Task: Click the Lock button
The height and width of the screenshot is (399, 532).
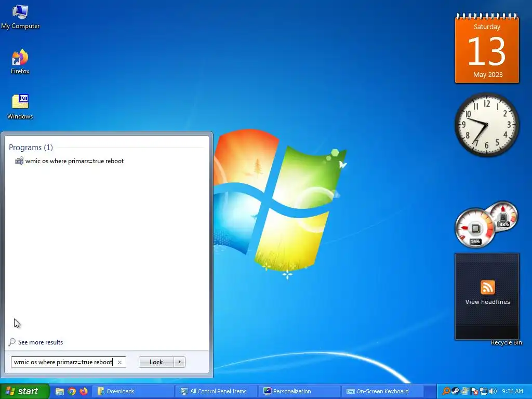Action: (x=156, y=362)
